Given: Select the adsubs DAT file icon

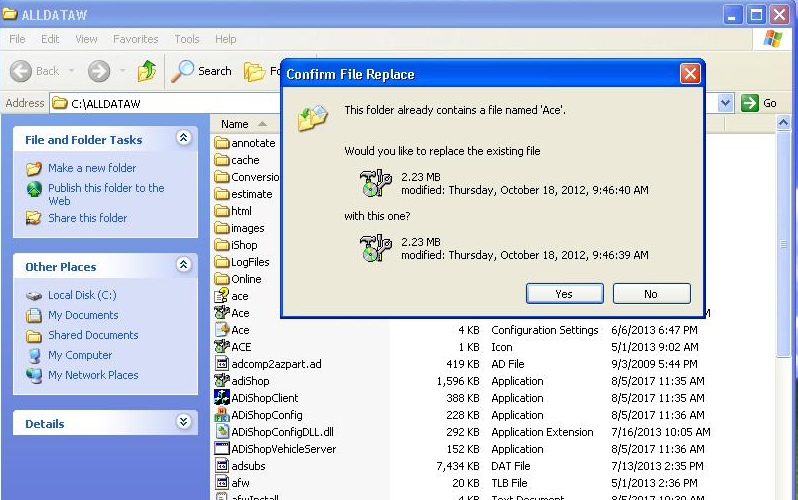Looking at the screenshot, I should click(x=222, y=466).
